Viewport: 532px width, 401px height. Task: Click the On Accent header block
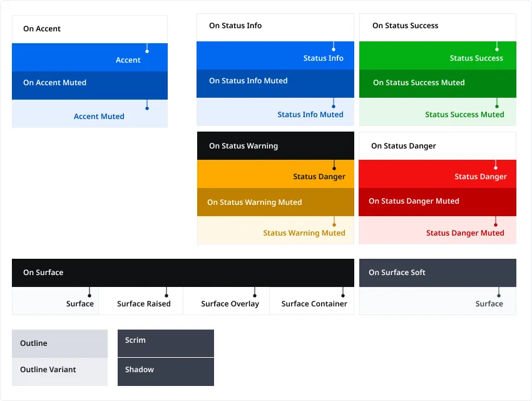pos(90,28)
